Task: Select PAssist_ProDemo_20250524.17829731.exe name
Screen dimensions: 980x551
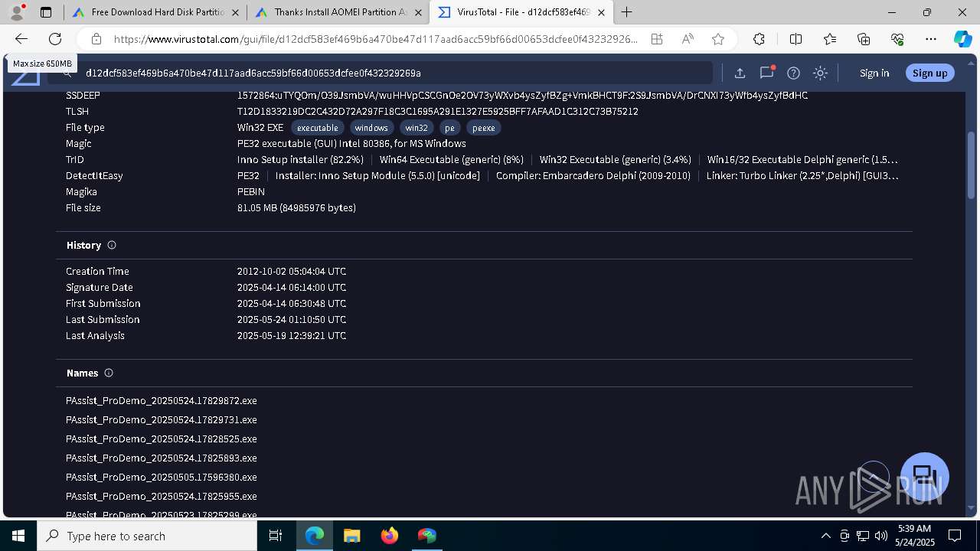Action: click(162, 419)
